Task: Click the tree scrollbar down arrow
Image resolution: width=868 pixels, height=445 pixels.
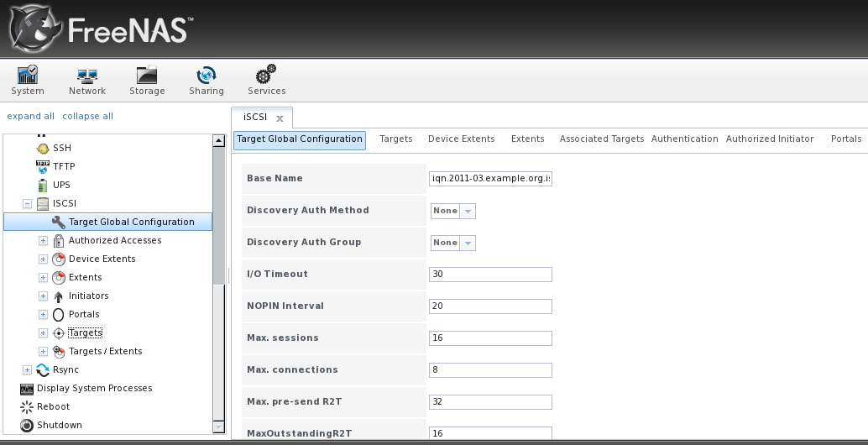Action: [218, 427]
